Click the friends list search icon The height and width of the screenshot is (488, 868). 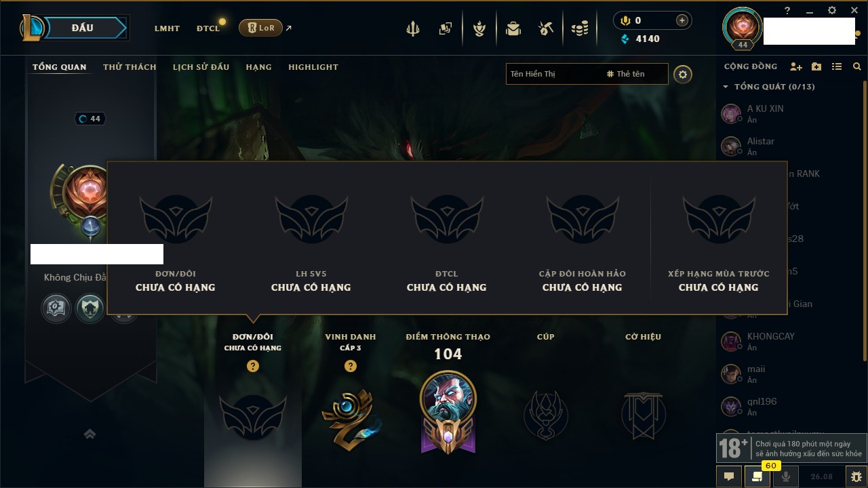click(x=857, y=66)
